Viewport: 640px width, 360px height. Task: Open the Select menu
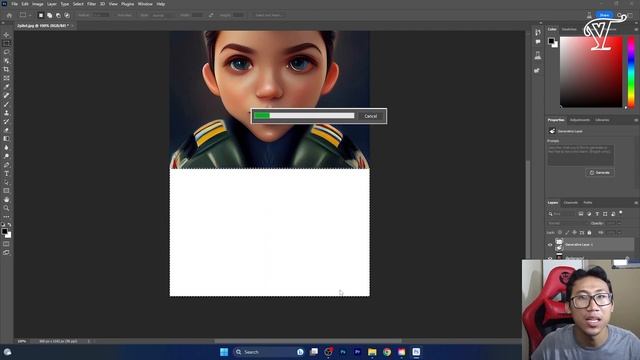(x=78, y=4)
